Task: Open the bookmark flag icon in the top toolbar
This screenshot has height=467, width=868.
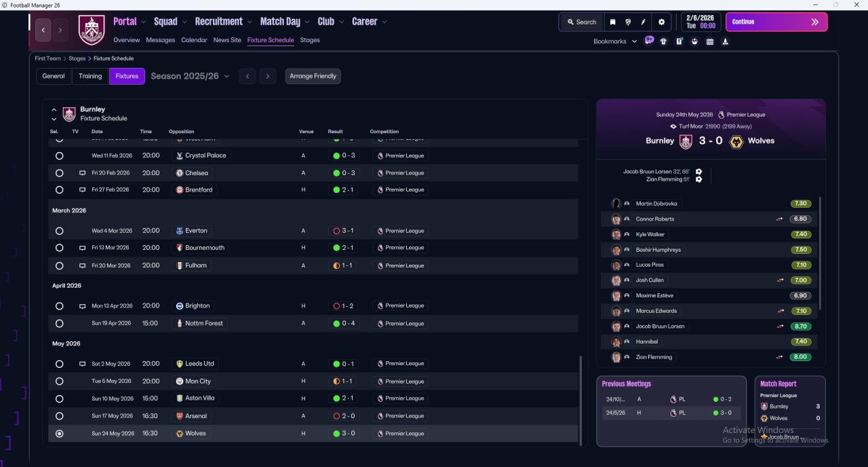Action: 612,22
